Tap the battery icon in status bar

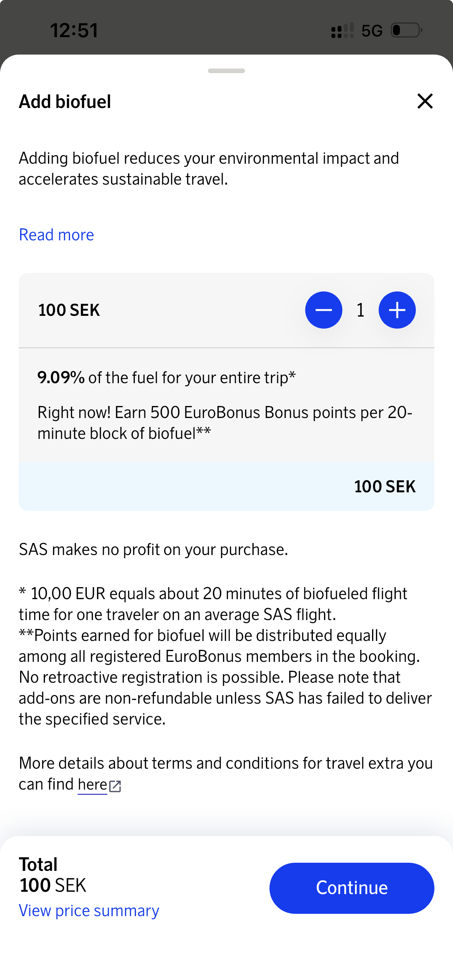pos(406,30)
